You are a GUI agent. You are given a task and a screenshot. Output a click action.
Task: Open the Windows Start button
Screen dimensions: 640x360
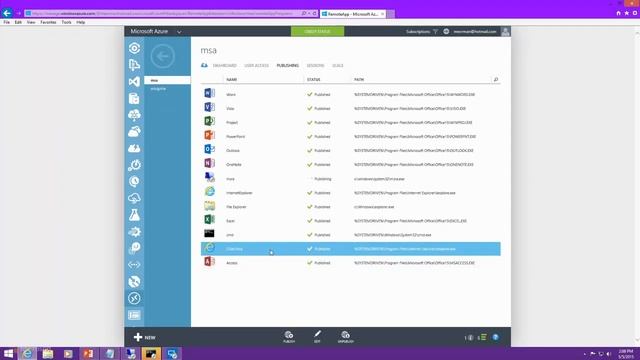click(x=8, y=353)
